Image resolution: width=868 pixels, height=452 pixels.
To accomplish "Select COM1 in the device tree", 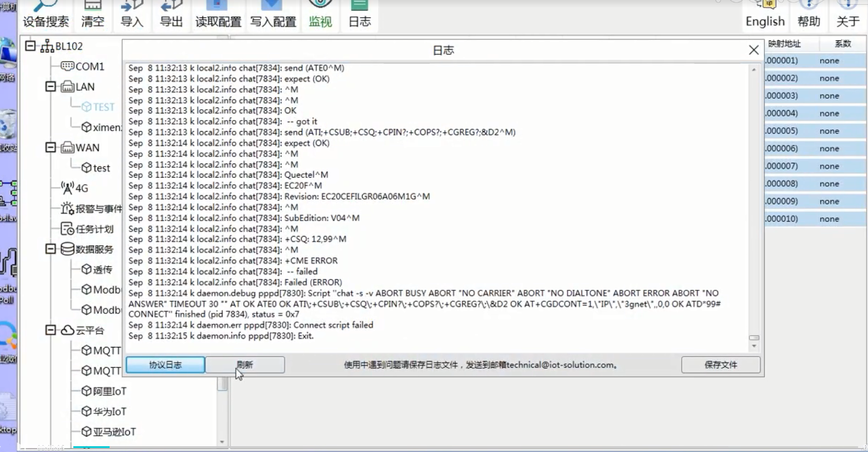I will pos(89,66).
